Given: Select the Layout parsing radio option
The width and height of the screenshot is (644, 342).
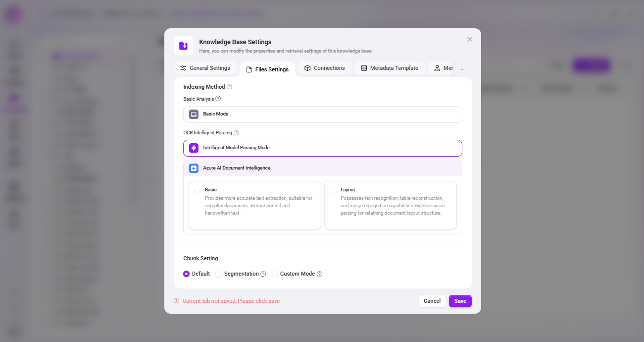Looking at the screenshot, I should tap(333, 190).
